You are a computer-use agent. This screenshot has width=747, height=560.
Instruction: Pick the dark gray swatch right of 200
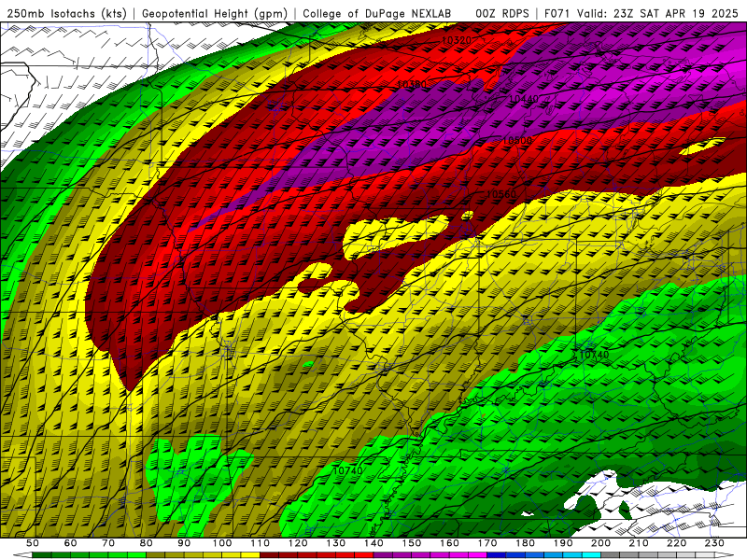click(x=611, y=555)
